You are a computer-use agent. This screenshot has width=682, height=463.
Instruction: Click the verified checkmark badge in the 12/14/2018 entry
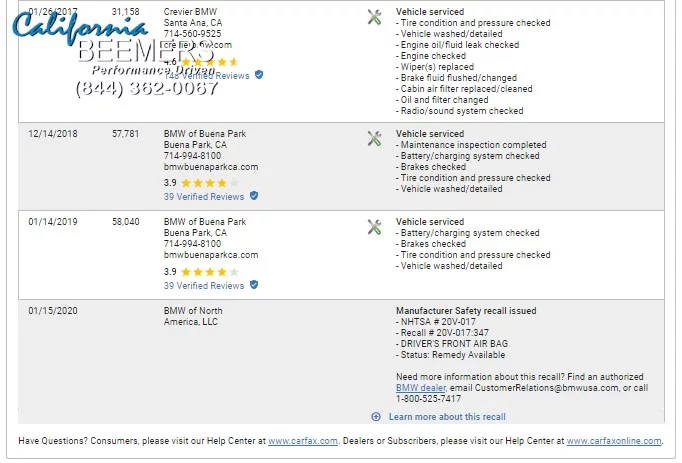coord(254,197)
